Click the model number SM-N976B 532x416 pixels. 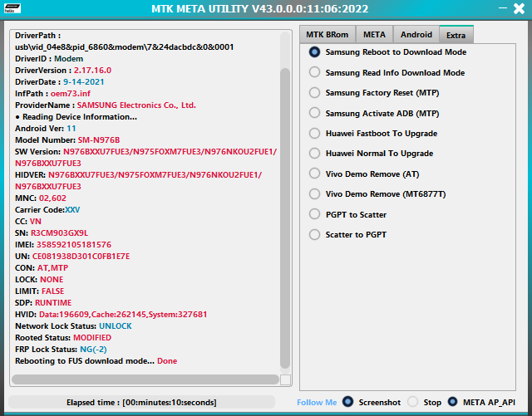(x=99, y=140)
